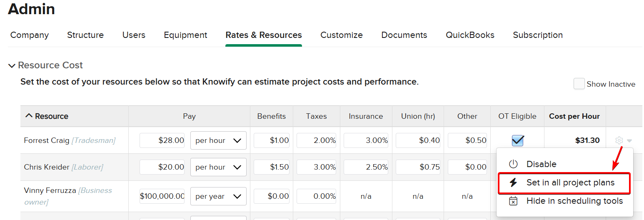Image resolution: width=644 pixels, height=220 pixels.
Task: Open pay period dropdown for Chris Kreider
Action: tap(218, 167)
